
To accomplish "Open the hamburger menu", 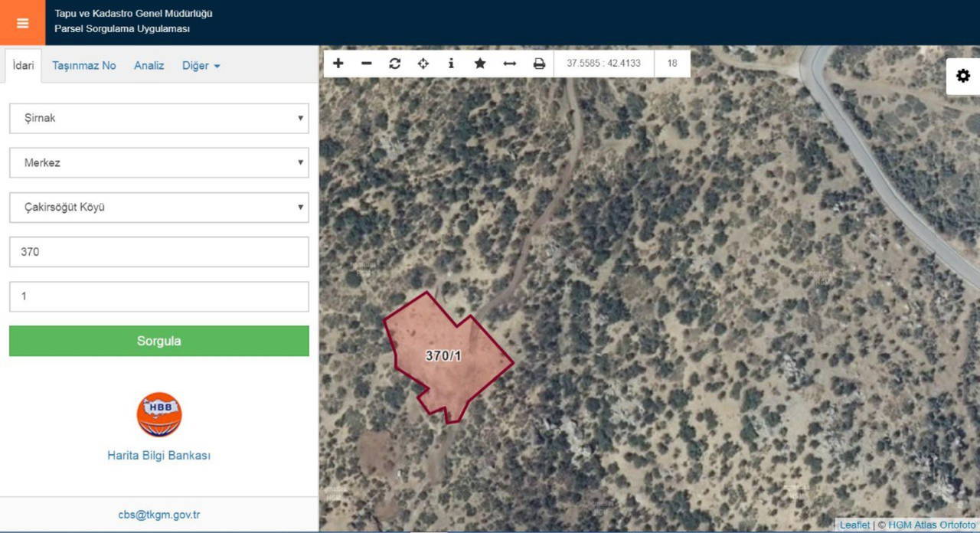I will pyautogui.click(x=22, y=23).
